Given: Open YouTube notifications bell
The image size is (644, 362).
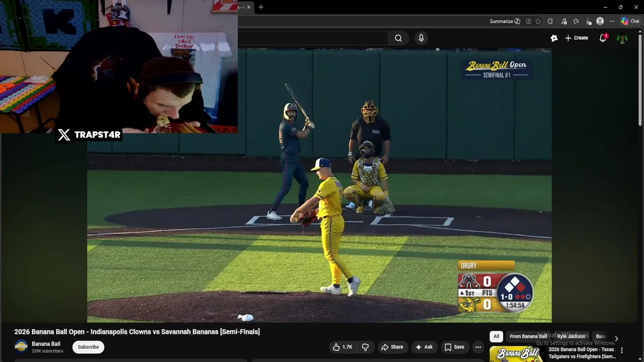Looking at the screenshot, I should (x=603, y=38).
